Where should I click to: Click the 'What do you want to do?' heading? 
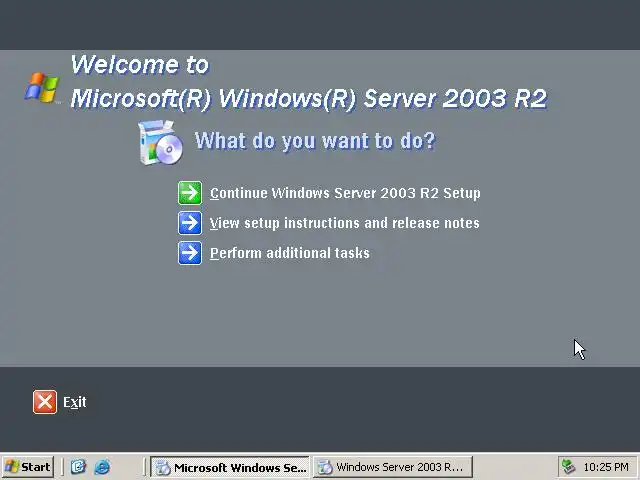[x=316, y=141]
